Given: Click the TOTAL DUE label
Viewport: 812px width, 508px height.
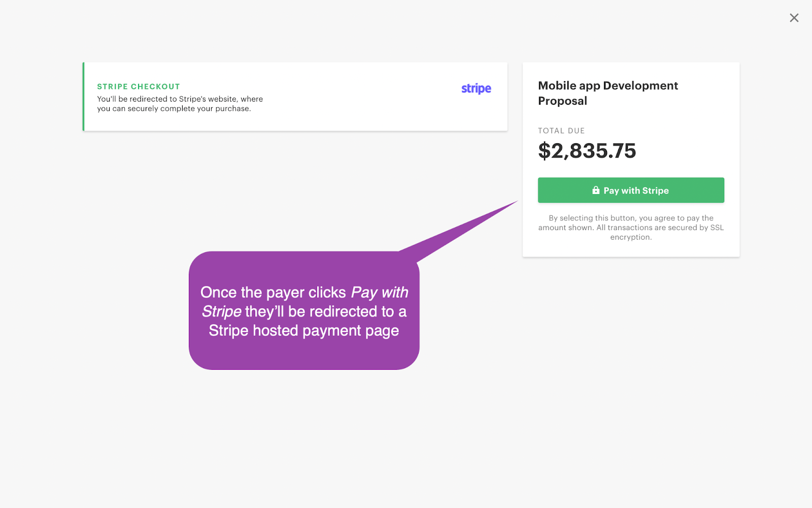Looking at the screenshot, I should pyautogui.click(x=561, y=131).
